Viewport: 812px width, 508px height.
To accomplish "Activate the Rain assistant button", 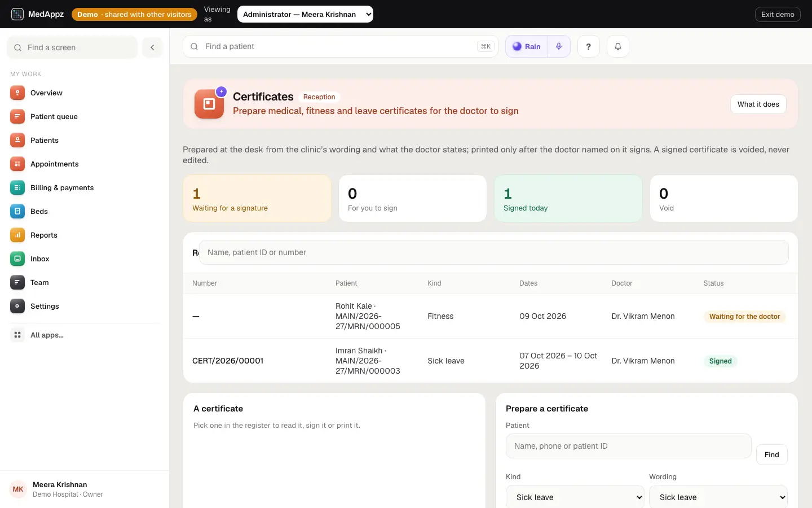I will [x=527, y=46].
